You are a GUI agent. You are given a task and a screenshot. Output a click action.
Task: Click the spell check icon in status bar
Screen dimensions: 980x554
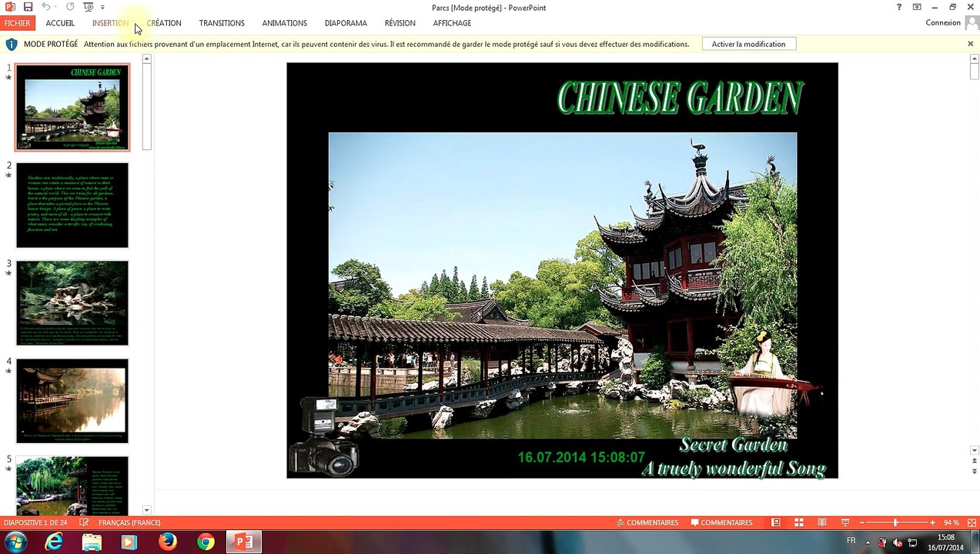click(x=84, y=522)
